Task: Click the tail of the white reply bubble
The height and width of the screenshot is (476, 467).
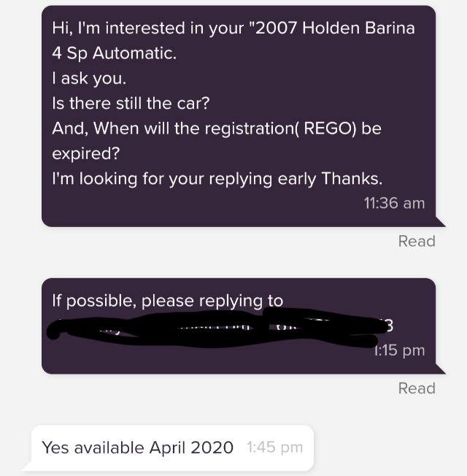Action: pyautogui.click(x=28, y=466)
